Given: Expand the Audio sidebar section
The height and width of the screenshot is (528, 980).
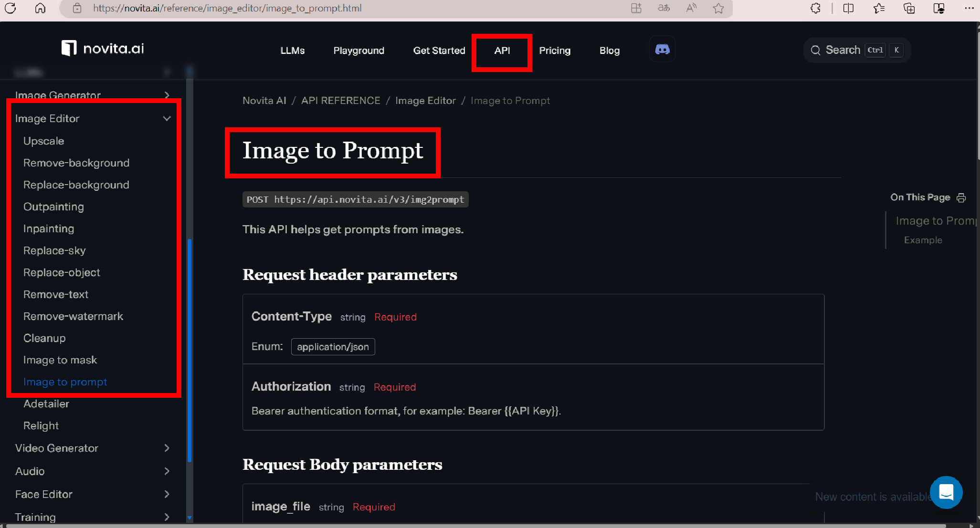Looking at the screenshot, I should pyautogui.click(x=167, y=471).
